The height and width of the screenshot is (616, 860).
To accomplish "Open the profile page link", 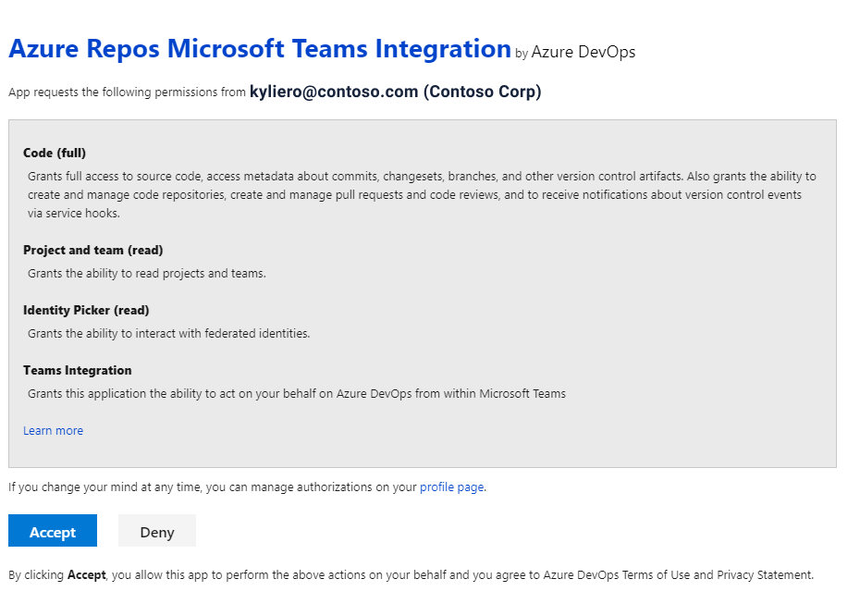I will click(451, 487).
